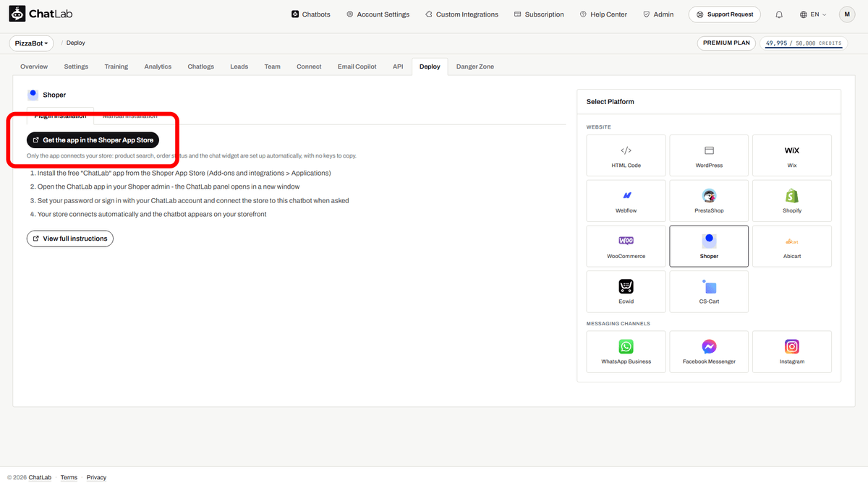Select the PrestaShop platform tile
Viewport: 868px width, 488px height.
tap(709, 201)
